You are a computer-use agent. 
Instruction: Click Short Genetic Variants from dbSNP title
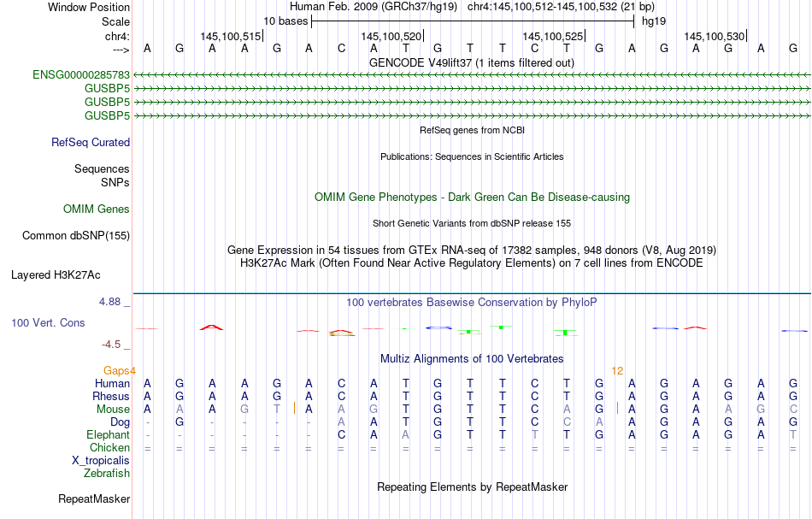click(472, 224)
